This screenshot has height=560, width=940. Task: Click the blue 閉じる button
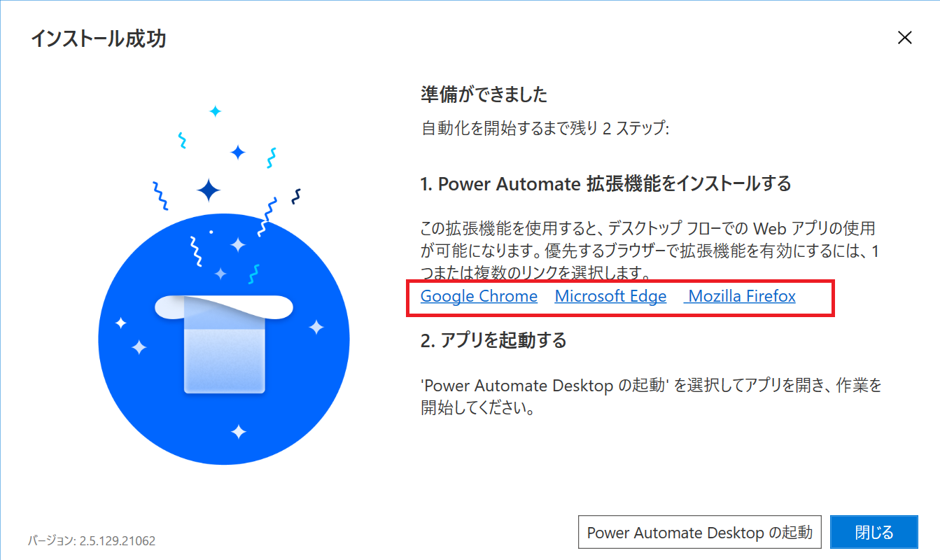[874, 533]
